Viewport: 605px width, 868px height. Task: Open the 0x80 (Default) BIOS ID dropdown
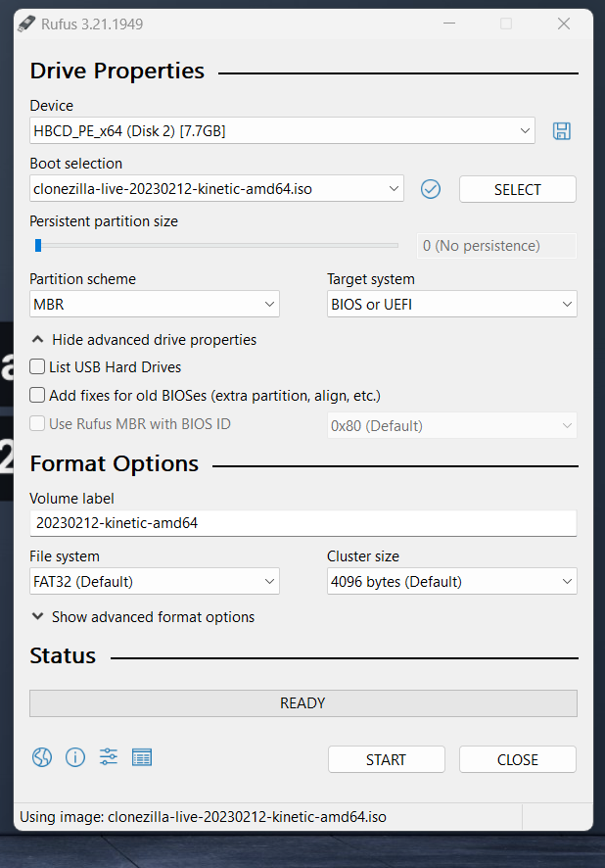(x=452, y=426)
